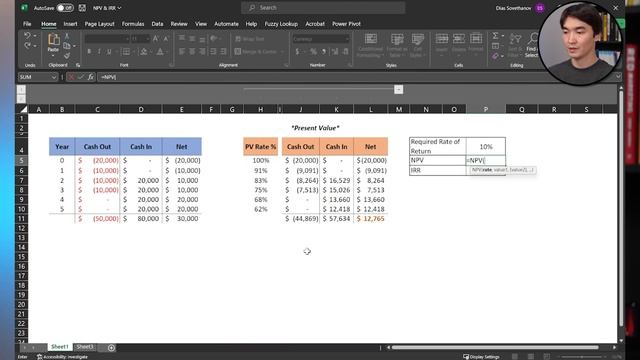Click column P header
Viewport: 640px width, 360px height.
pos(485,109)
